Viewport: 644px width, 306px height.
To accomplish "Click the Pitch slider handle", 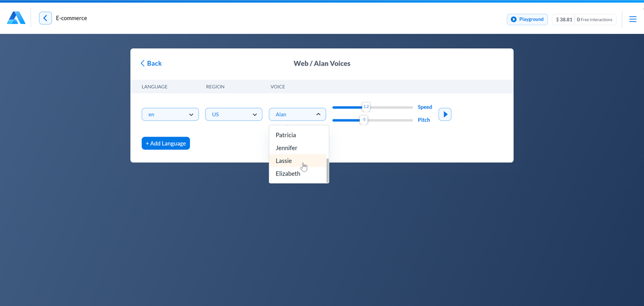I will (x=363, y=120).
